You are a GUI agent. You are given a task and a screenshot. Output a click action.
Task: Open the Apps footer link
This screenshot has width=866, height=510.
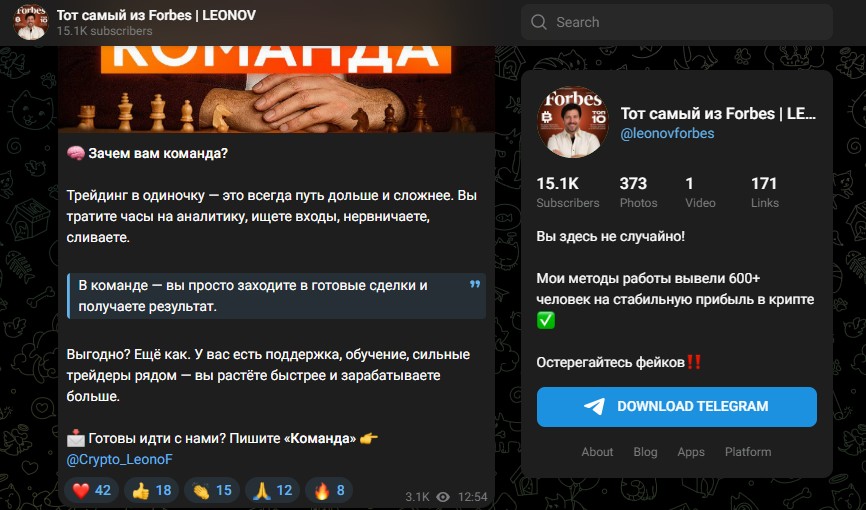(691, 452)
